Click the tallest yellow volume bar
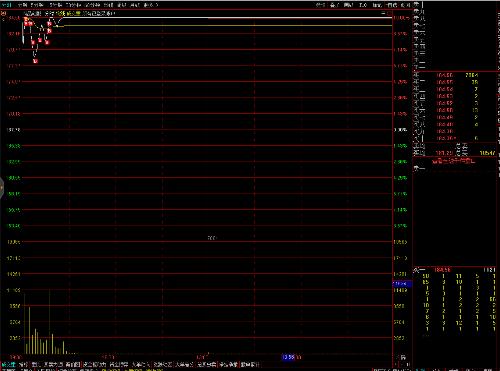The height and width of the screenshot is (371, 500). (x=50, y=322)
